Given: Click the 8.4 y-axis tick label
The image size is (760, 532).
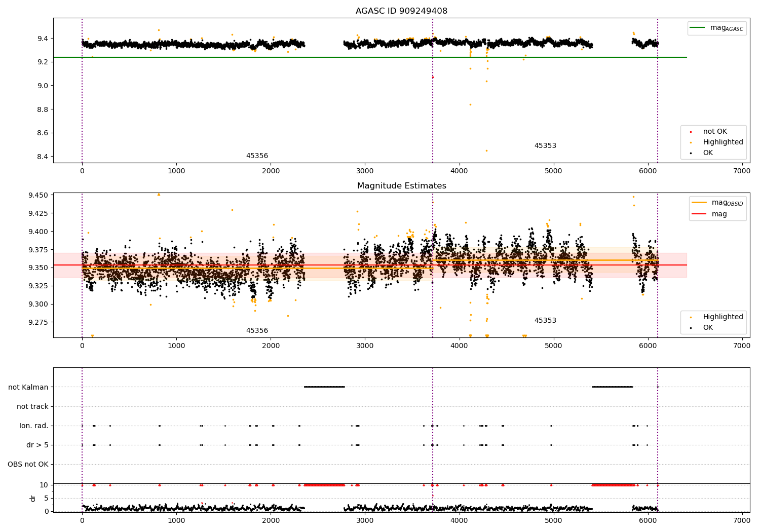Looking at the screenshot, I should [x=43, y=157].
